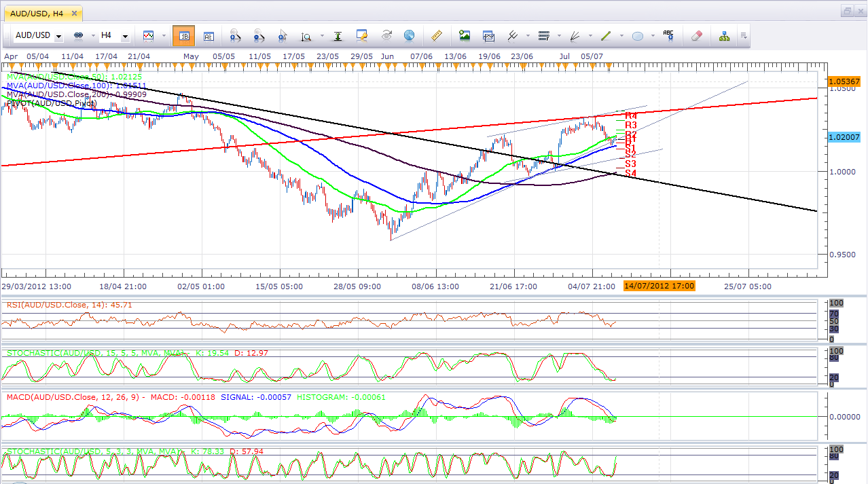Click the zoom out magnifier icon
This screenshot has width=868, height=484.
259,35
